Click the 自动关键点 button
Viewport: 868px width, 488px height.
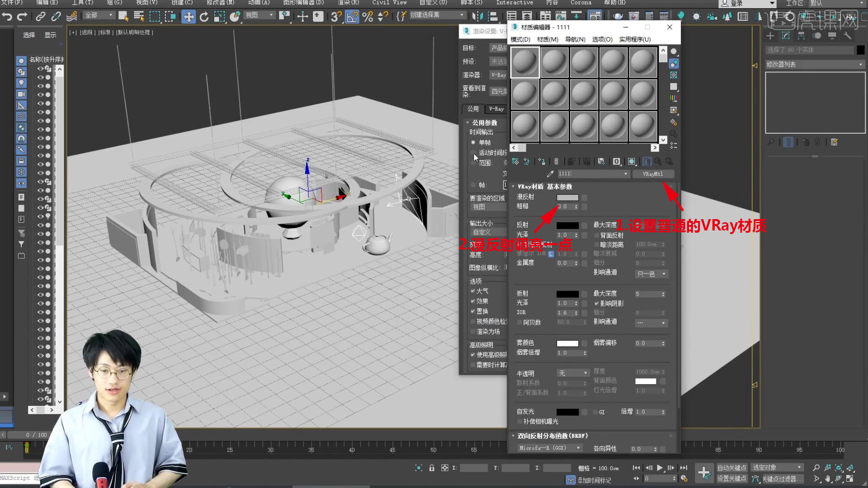tap(731, 468)
